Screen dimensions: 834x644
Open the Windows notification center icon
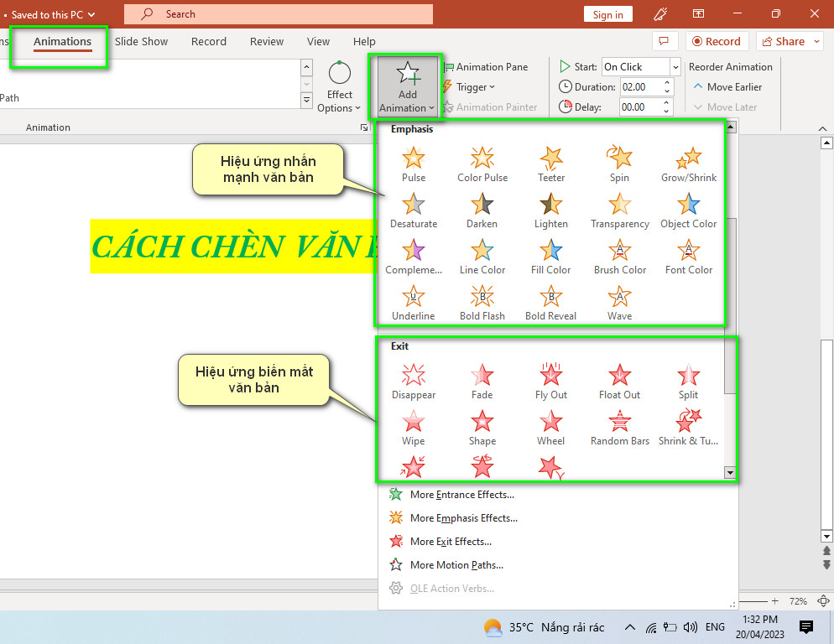click(806, 627)
